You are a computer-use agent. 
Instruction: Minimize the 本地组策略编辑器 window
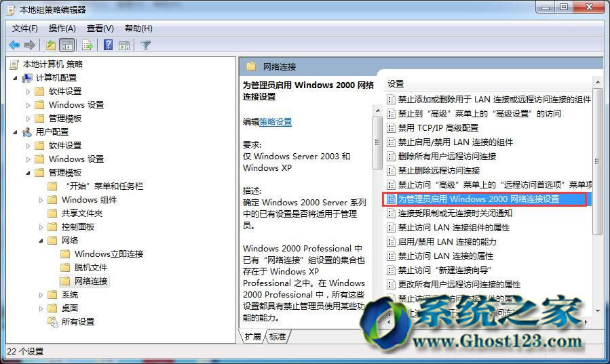pos(546,7)
